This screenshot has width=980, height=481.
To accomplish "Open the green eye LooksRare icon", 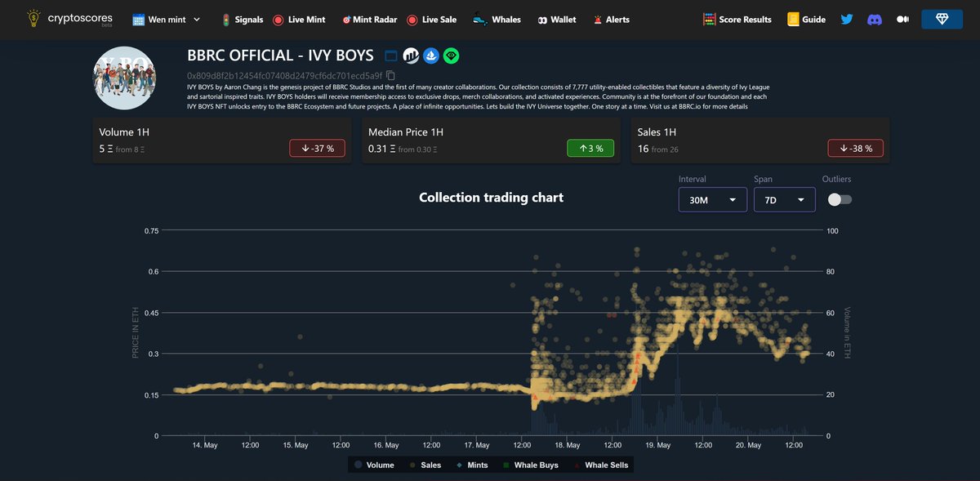I will pos(452,56).
